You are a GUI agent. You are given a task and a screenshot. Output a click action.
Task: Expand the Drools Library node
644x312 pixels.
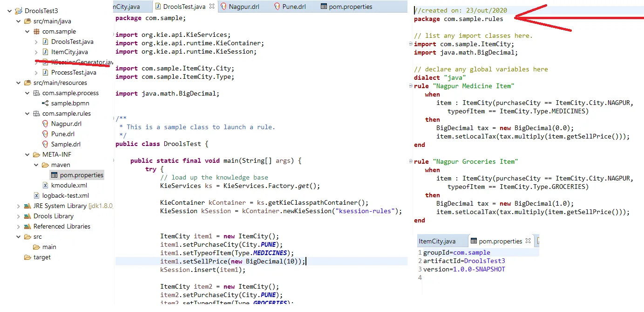(x=19, y=216)
